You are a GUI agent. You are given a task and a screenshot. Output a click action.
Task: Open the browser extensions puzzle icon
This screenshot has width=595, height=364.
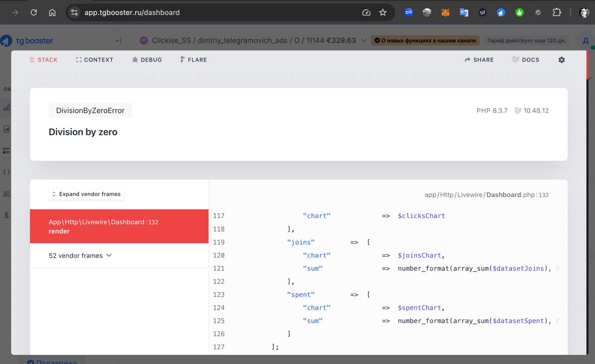[557, 13]
